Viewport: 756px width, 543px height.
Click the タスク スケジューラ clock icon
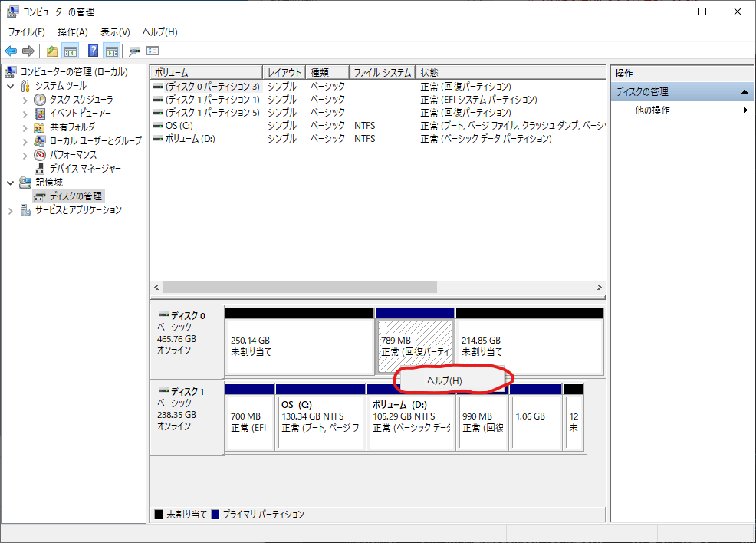click(40, 100)
